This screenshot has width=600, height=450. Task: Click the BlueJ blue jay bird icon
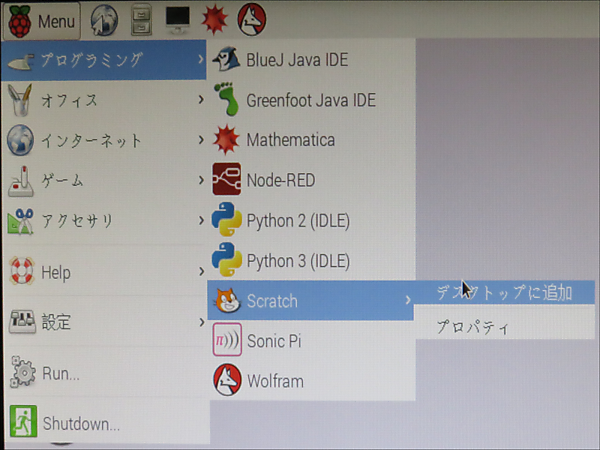pyautogui.click(x=226, y=59)
